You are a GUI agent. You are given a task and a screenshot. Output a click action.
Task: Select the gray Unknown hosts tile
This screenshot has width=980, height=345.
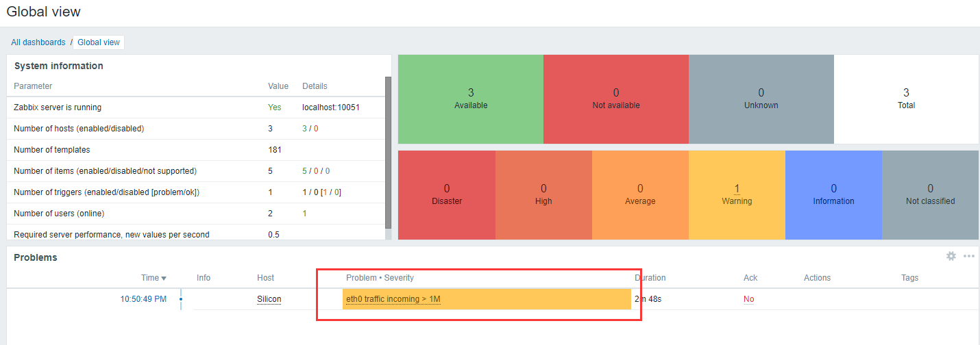pyautogui.click(x=761, y=99)
